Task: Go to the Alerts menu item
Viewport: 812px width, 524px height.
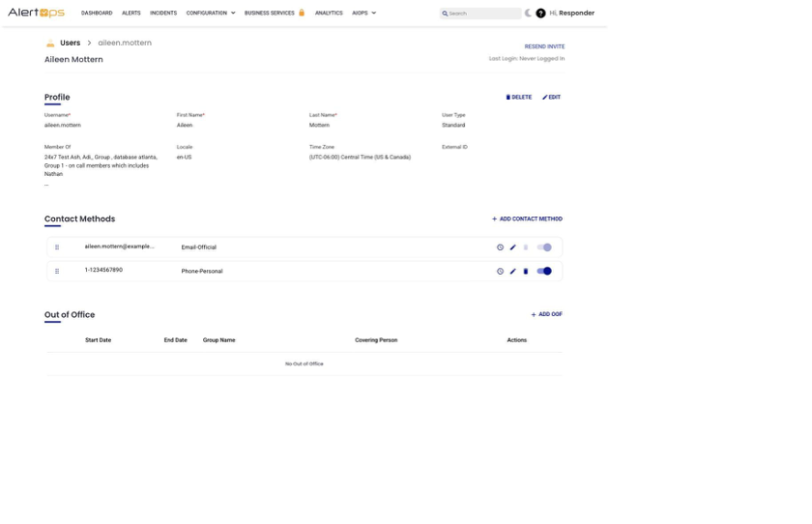Action: point(131,13)
